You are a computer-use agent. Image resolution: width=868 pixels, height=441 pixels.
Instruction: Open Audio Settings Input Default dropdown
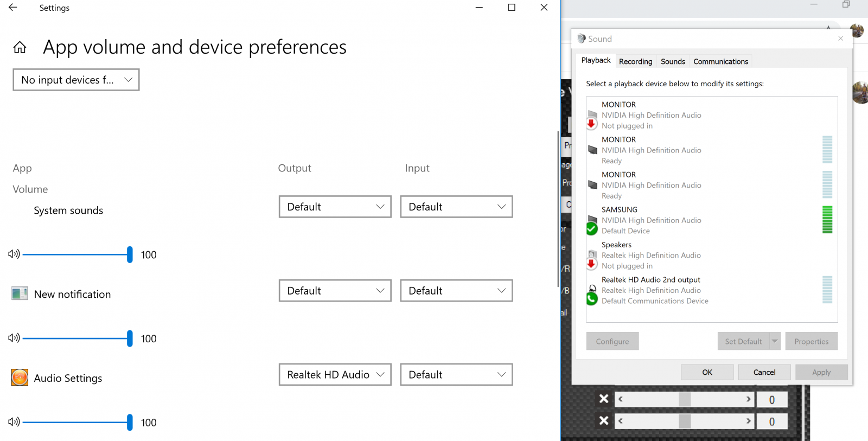point(456,374)
